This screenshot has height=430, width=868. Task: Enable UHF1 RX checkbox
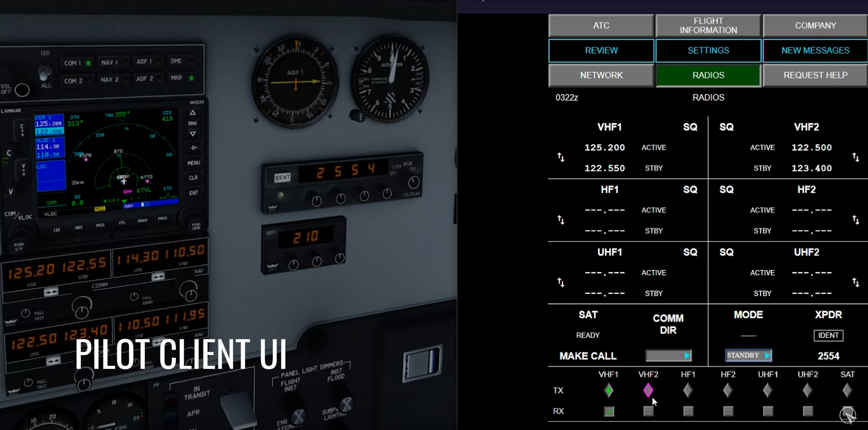(x=768, y=411)
